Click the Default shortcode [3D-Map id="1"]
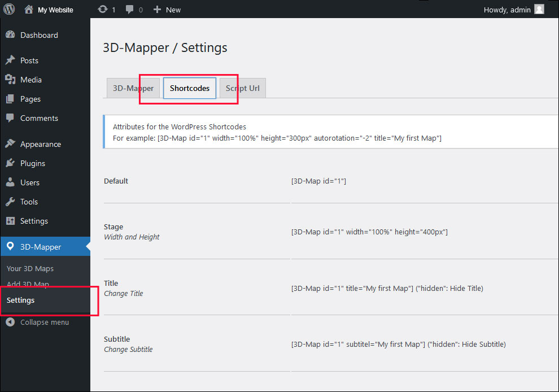The image size is (559, 392). pos(318,181)
